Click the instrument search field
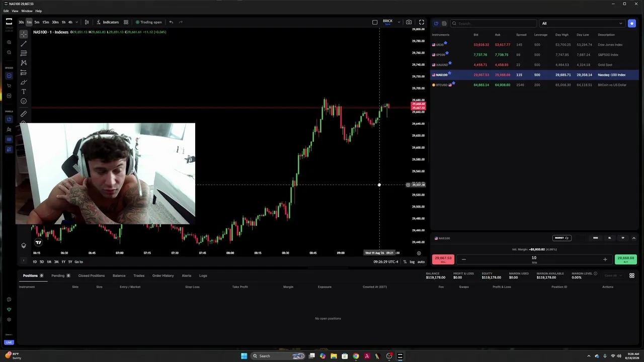Viewport: 644px width, 362px height. (x=494, y=23)
